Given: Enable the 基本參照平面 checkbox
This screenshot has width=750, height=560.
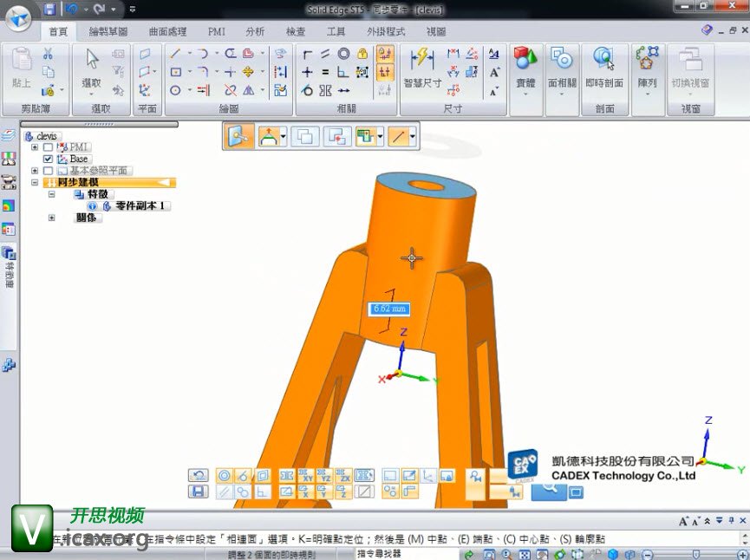Looking at the screenshot, I should [x=48, y=171].
